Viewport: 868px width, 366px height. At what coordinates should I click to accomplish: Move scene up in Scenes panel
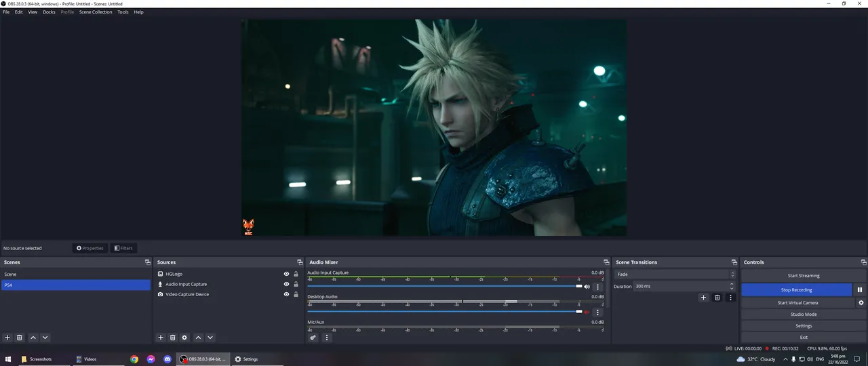[x=33, y=338]
